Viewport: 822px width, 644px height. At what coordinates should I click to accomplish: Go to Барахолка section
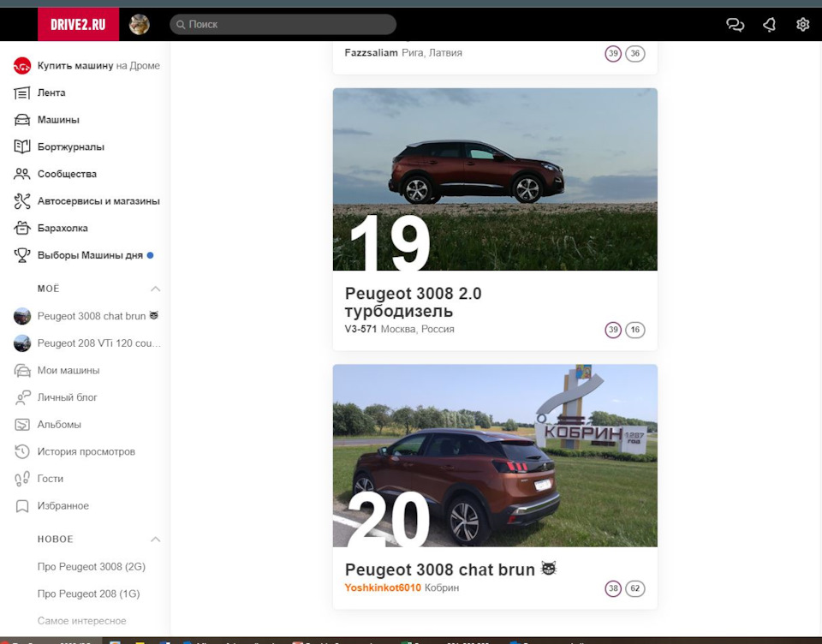tap(63, 228)
